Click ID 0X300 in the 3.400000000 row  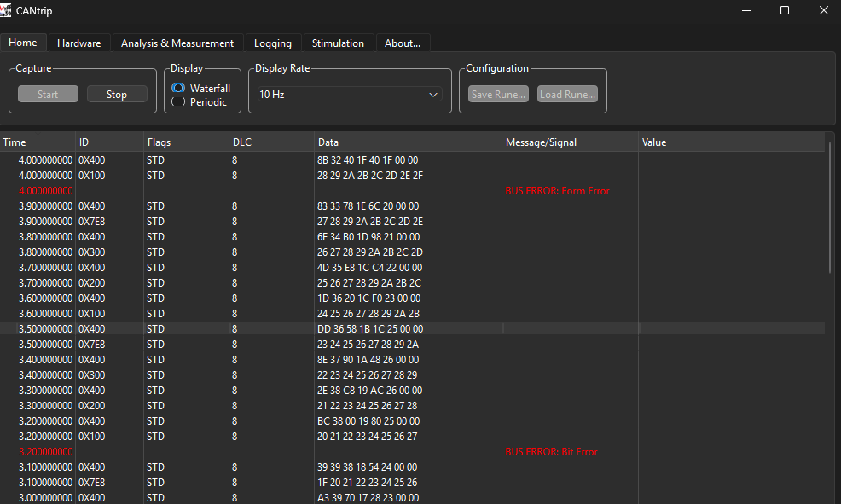tap(92, 374)
